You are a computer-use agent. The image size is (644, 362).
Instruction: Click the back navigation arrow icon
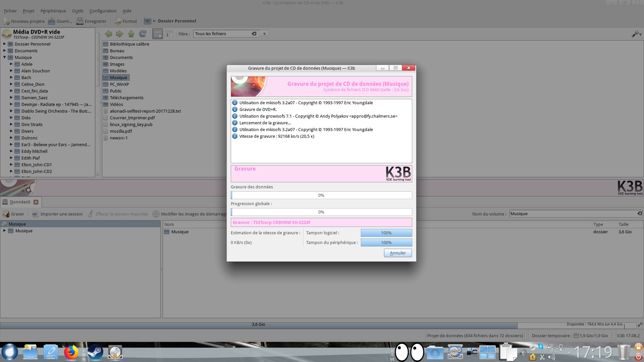click(x=108, y=34)
